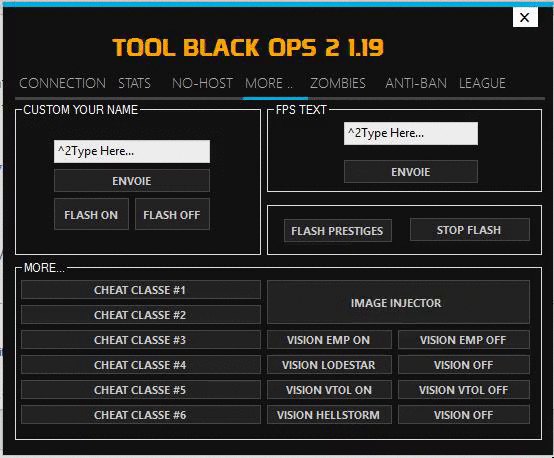This screenshot has height=458, width=554.
Task: Apply CHEAT CLASSE #1
Action: (141, 290)
